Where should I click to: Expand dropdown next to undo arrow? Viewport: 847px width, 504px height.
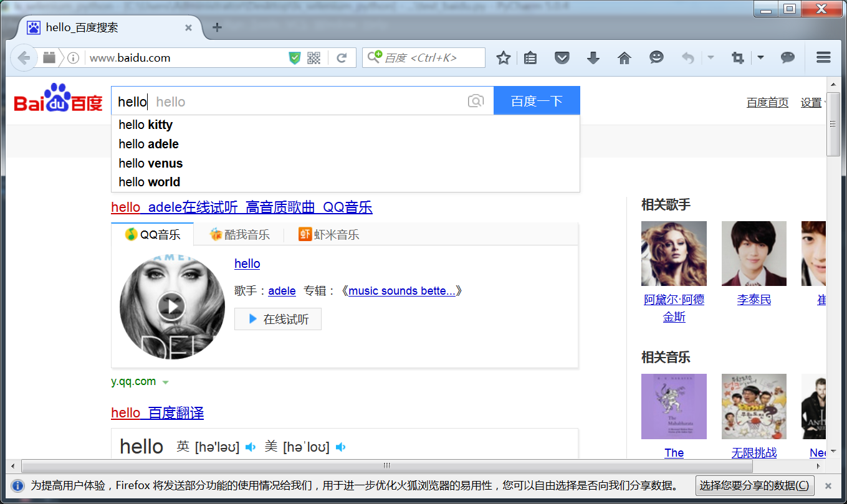point(711,58)
